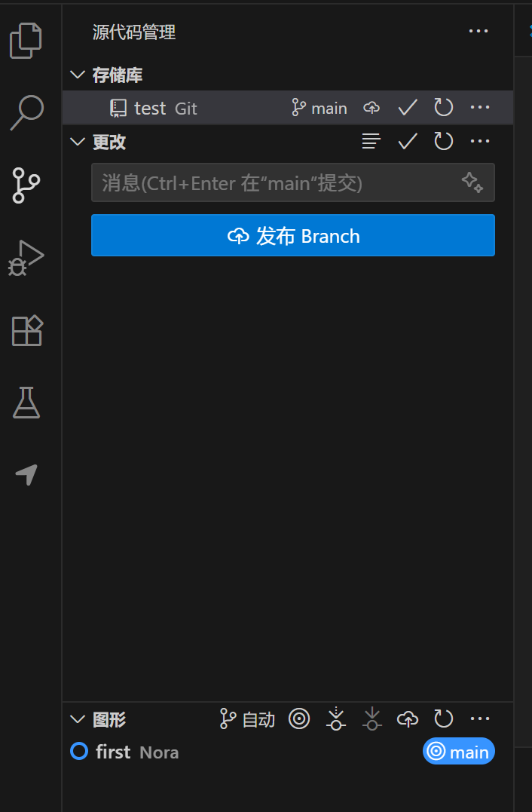Open the Run and Debug view
This screenshot has height=812, width=532.
tap(27, 258)
